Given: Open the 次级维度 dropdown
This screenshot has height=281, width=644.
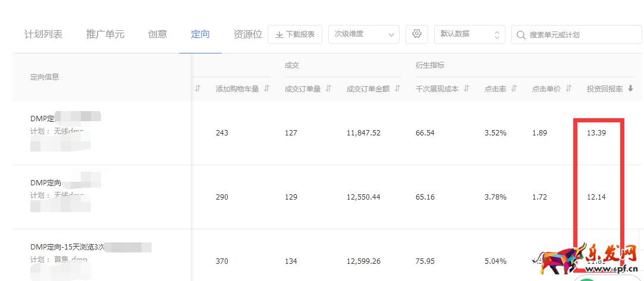Looking at the screenshot, I should point(363,34).
